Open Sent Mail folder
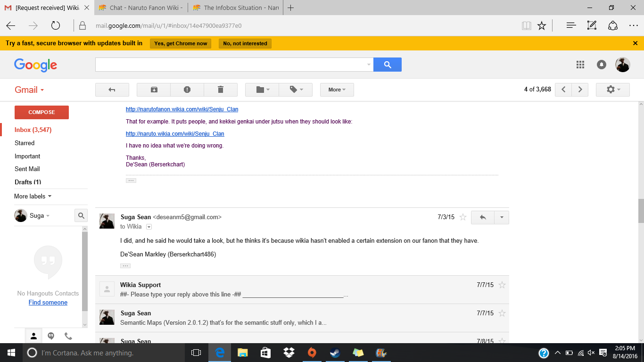Viewport: 644px width, 362px height. (x=27, y=169)
